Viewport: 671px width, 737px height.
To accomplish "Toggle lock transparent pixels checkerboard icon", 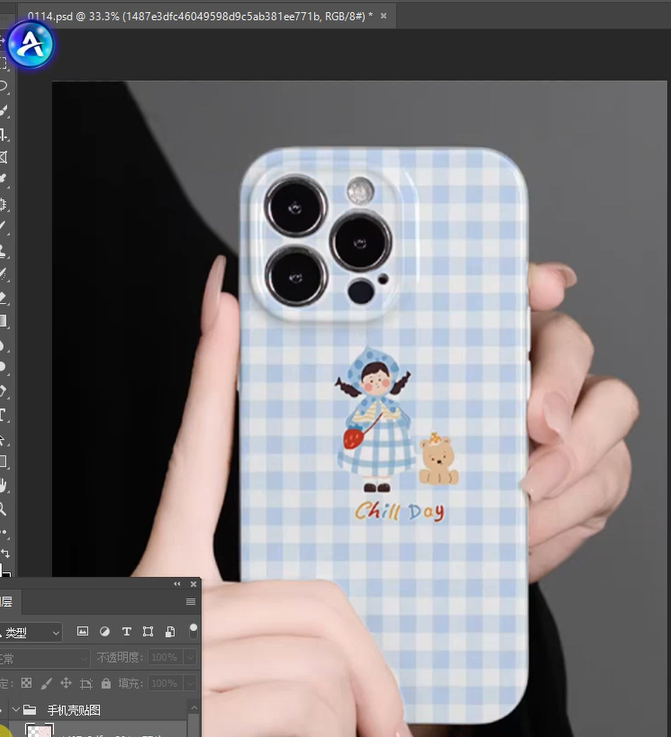I will click(x=27, y=683).
